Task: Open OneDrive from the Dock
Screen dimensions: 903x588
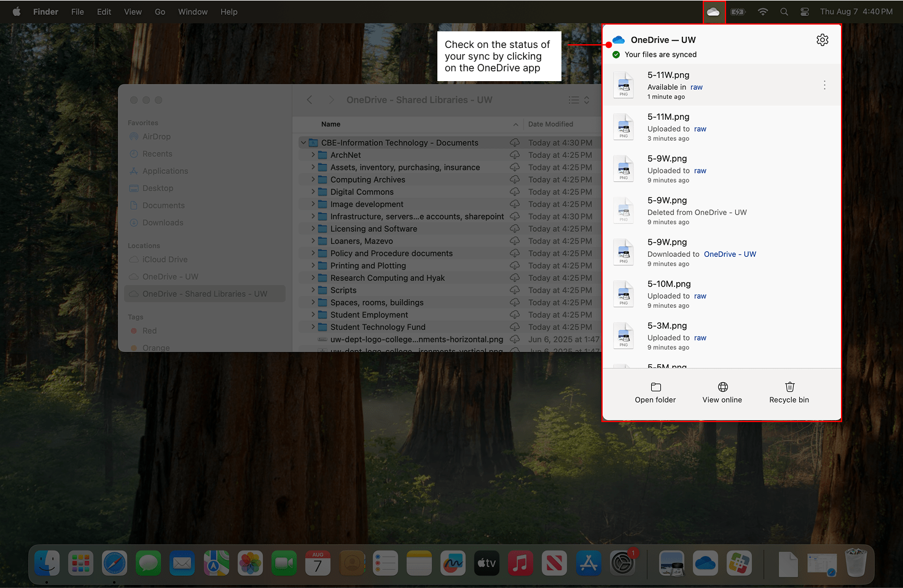Action: [705, 563]
